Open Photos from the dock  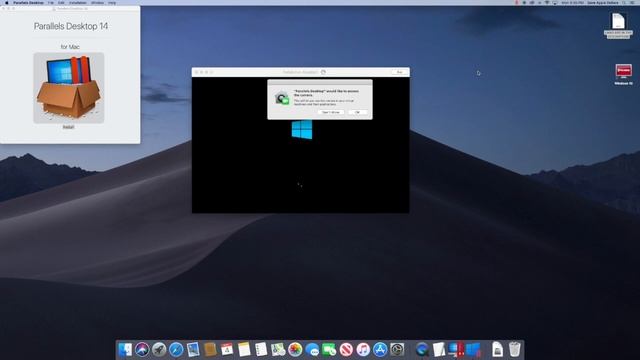295,350
